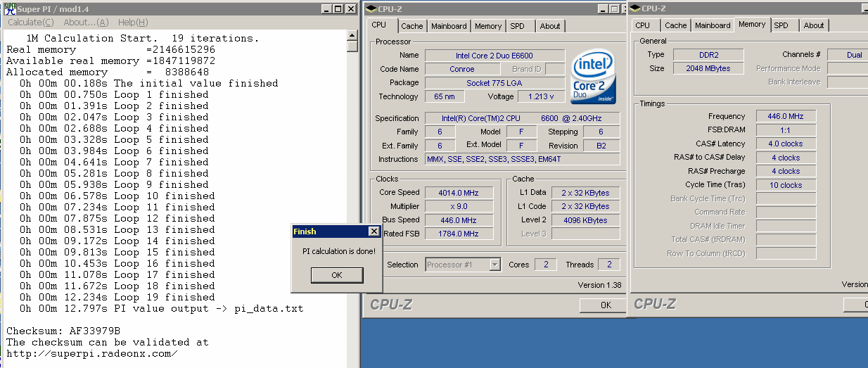Open the Calculate menu in Super PI
Screen dimensions: 868x368
[x=30, y=23]
